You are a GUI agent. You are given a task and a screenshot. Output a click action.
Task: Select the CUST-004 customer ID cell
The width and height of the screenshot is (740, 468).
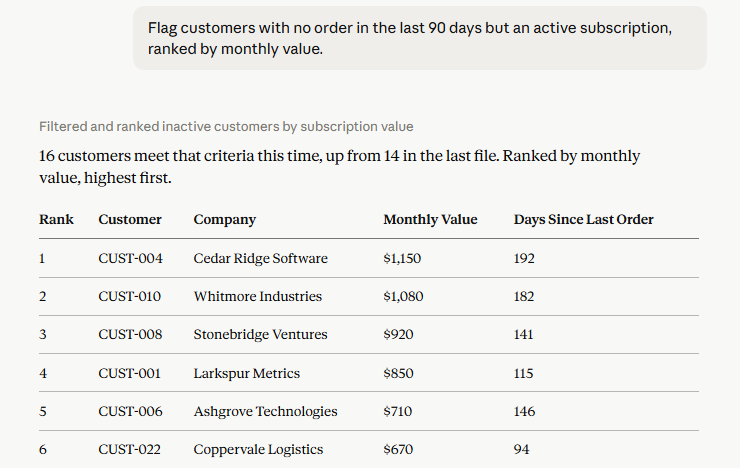(x=130, y=259)
